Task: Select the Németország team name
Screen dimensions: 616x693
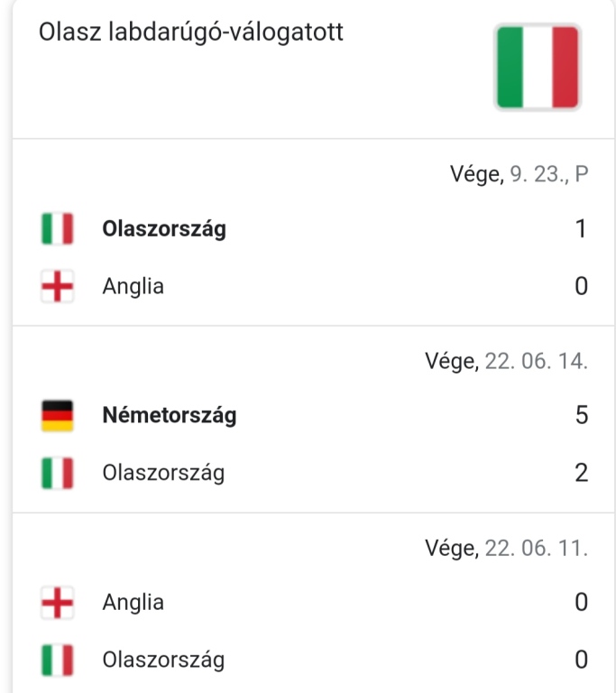Action: click(x=170, y=415)
